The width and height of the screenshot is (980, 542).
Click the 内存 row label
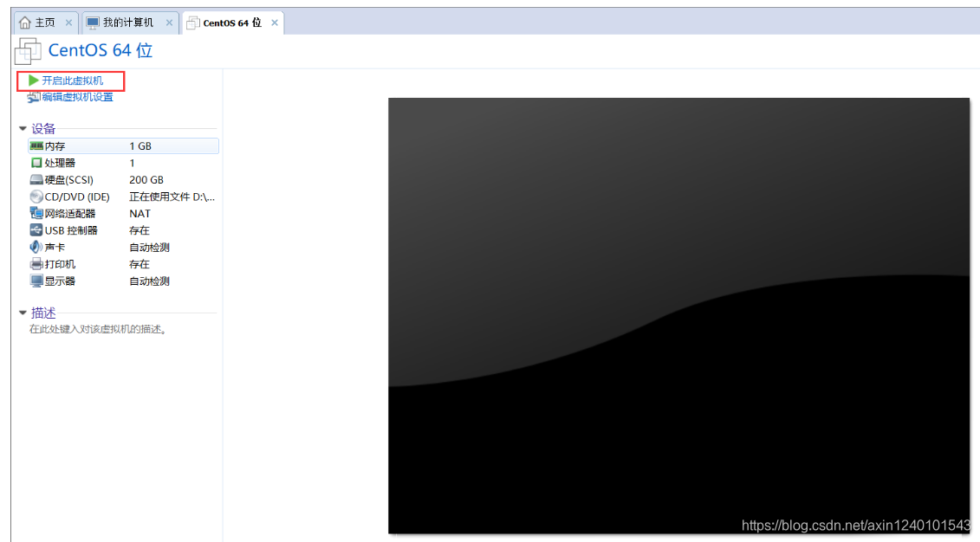tap(55, 146)
